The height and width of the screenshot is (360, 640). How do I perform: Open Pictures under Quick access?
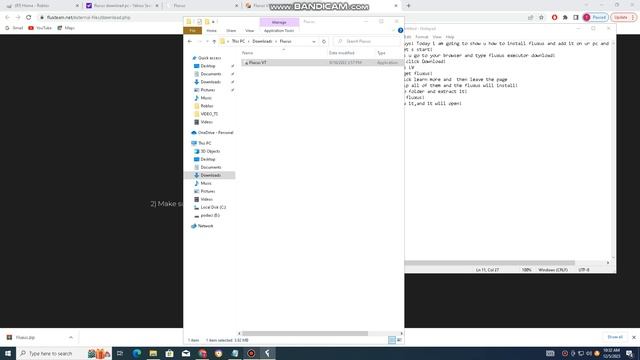point(207,90)
